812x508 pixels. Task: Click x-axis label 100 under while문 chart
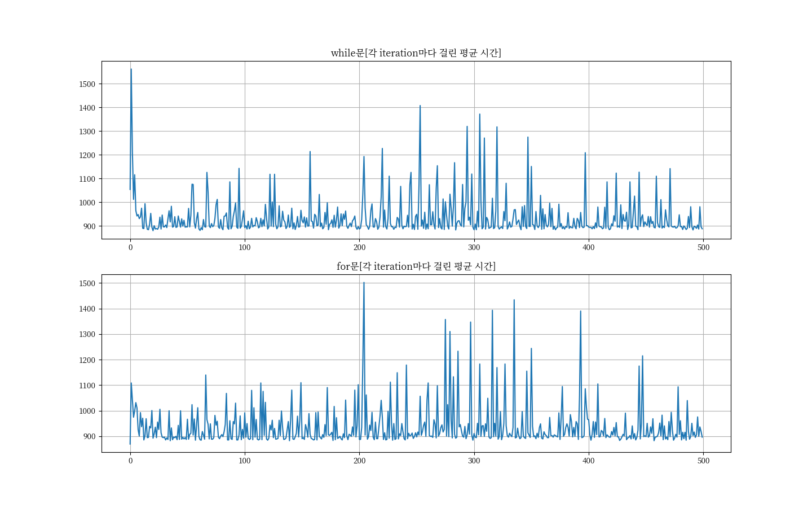[245, 247]
